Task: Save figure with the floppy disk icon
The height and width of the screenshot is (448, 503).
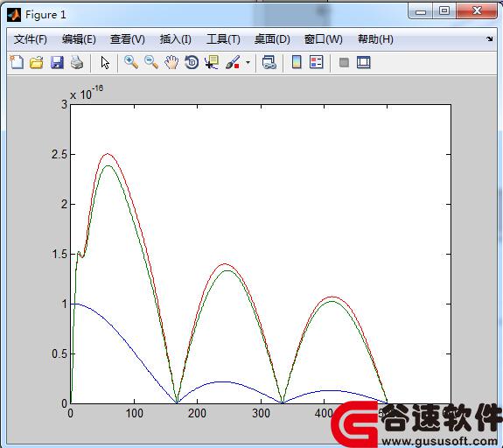Action: pos(57,62)
